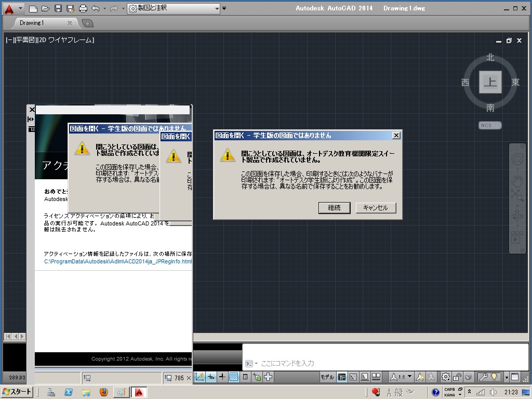Click the Redo arrow icon

pos(114,8)
